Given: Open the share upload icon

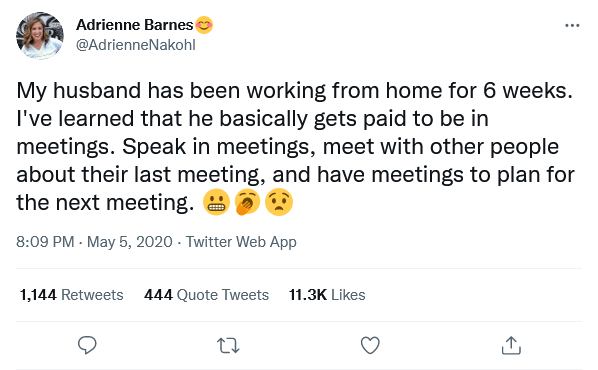Looking at the screenshot, I should click(511, 345).
